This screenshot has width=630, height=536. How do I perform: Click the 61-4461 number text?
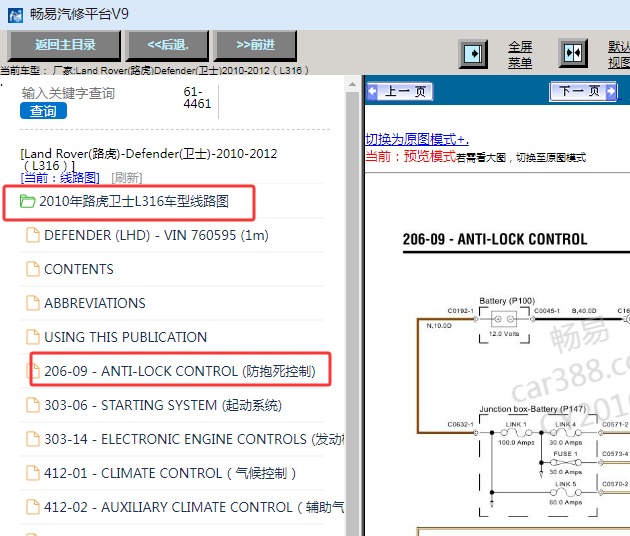[x=197, y=98]
